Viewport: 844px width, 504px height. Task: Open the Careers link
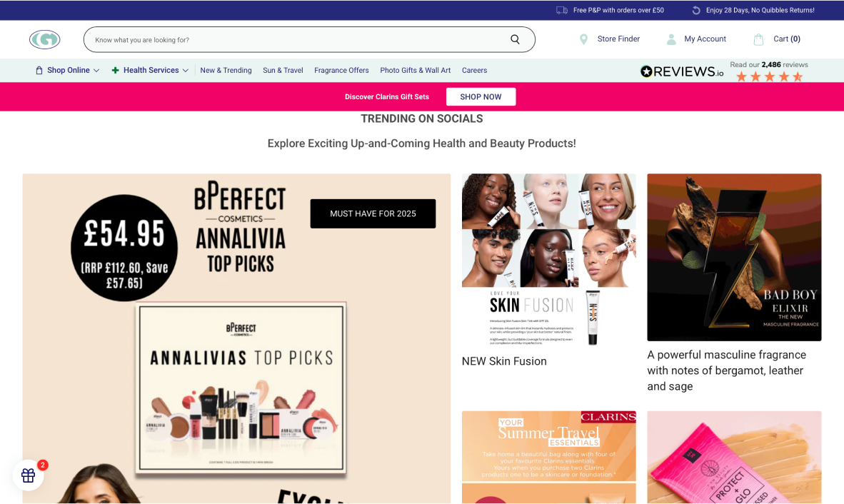(474, 71)
